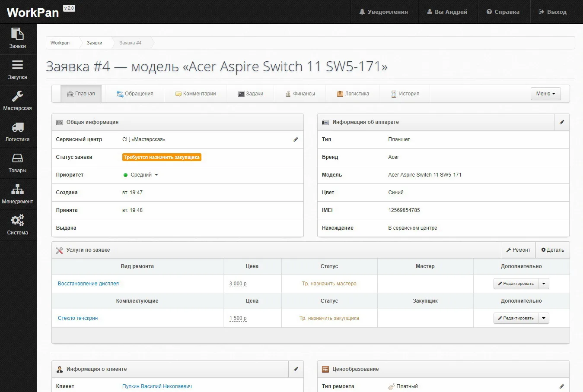This screenshot has width=583, height=392.
Task: Add Ремонт to services
Action: click(518, 250)
